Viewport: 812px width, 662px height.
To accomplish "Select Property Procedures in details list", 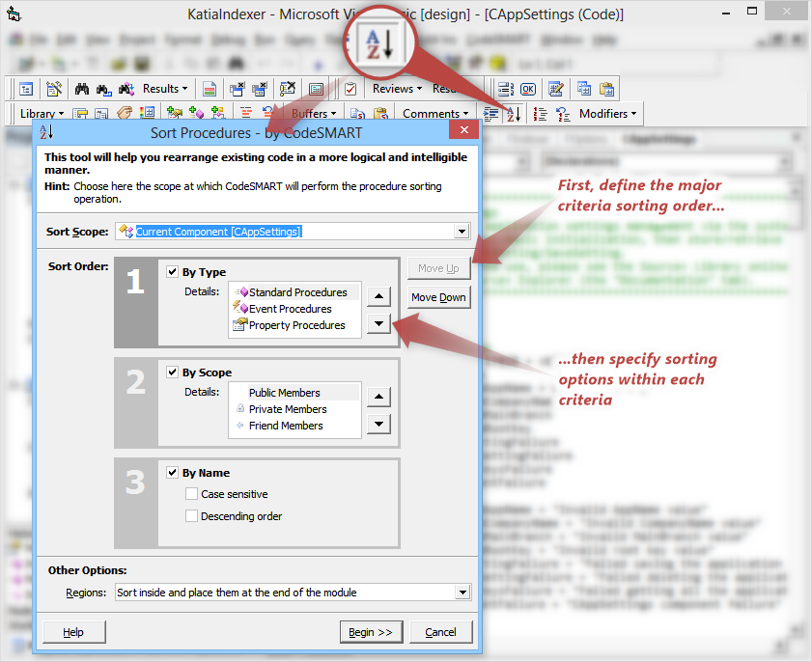I will (x=294, y=325).
